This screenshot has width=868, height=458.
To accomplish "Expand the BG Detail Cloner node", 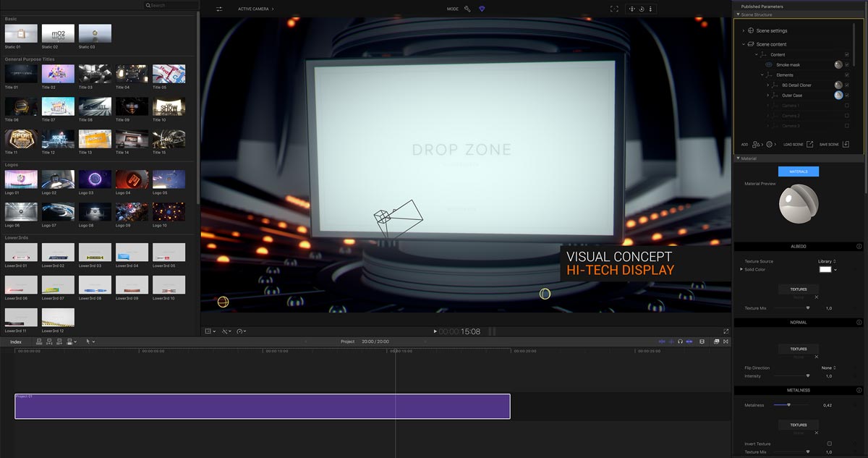I will click(767, 85).
